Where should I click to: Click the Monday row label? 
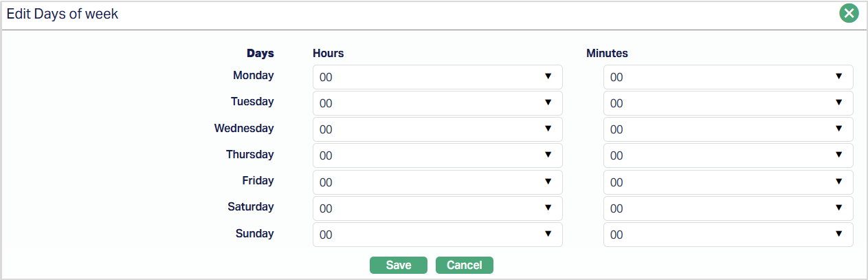coord(253,76)
